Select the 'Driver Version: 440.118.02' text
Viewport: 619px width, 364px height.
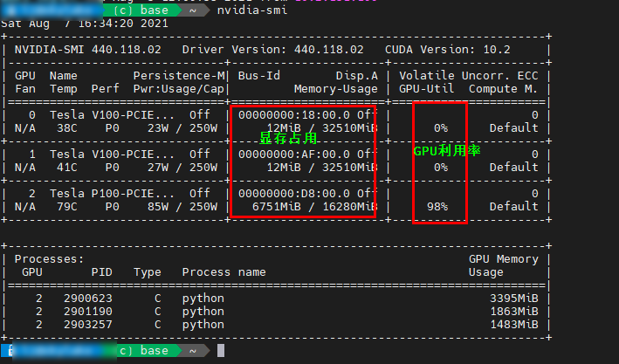pyautogui.click(x=272, y=50)
